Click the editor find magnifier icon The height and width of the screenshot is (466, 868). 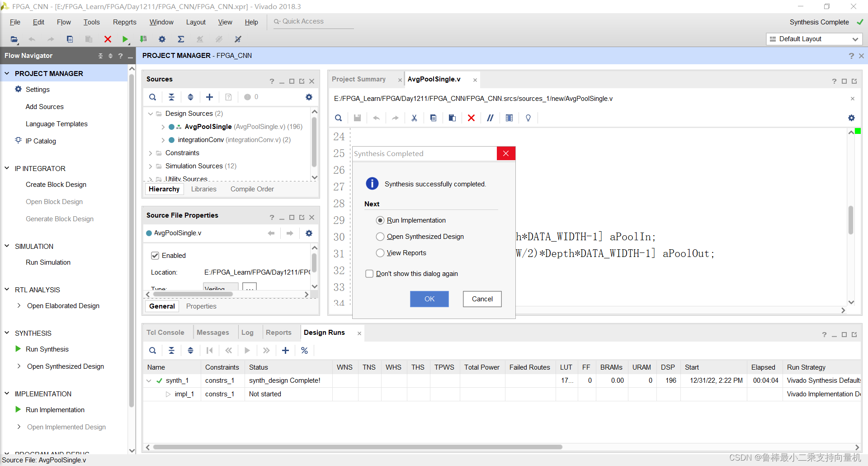click(338, 118)
